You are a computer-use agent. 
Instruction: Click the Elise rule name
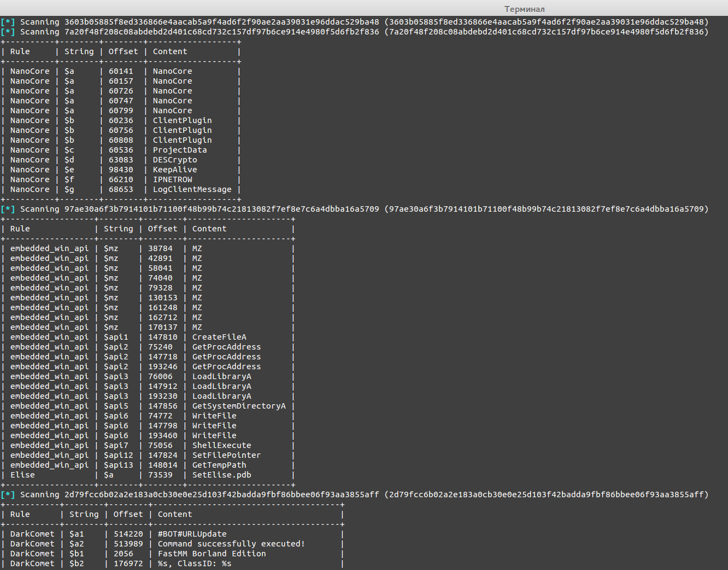22,475
